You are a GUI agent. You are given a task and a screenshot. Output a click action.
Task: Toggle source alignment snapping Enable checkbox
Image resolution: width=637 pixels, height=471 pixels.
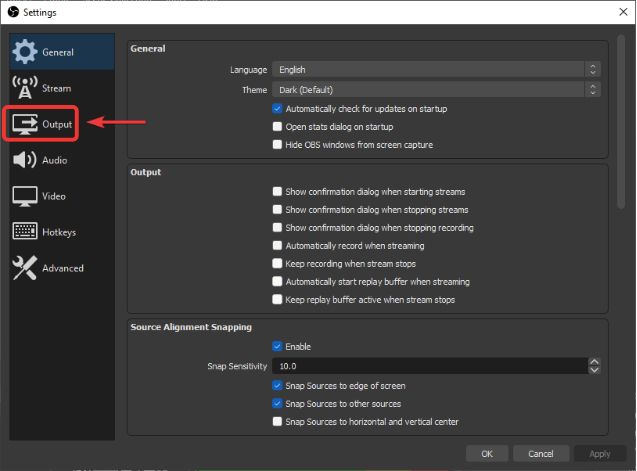tap(277, 346)
